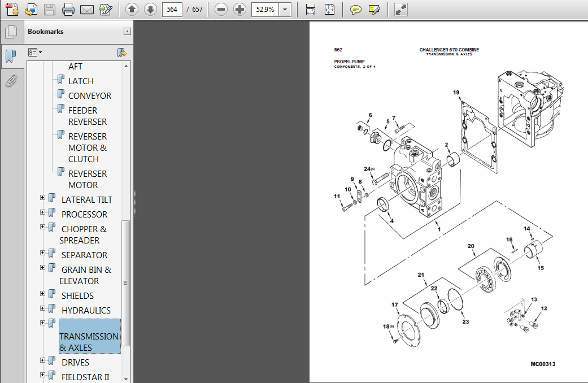Click the Email envelope icon
The height and width of the screenshot is (383, 588).
point(86,10)
